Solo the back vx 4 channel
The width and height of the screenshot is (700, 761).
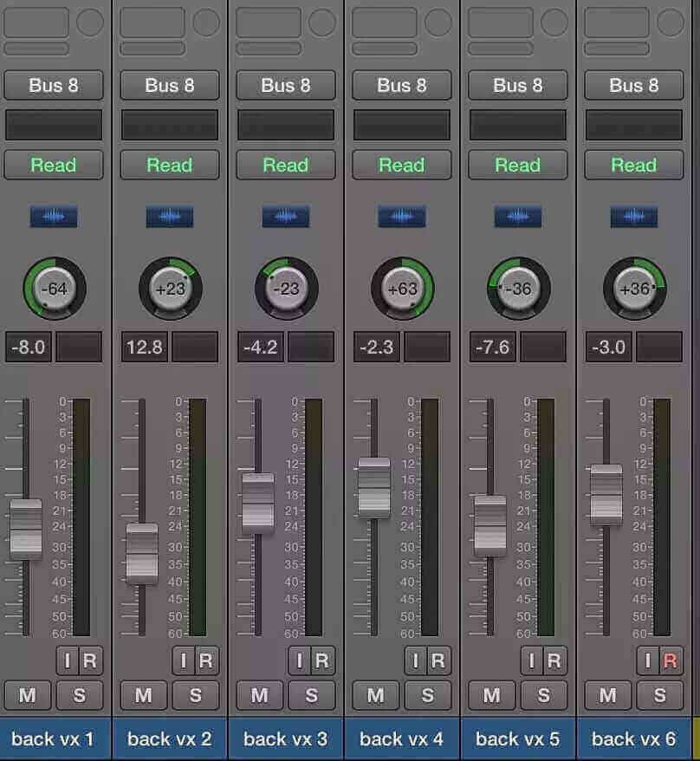[427, 695]
